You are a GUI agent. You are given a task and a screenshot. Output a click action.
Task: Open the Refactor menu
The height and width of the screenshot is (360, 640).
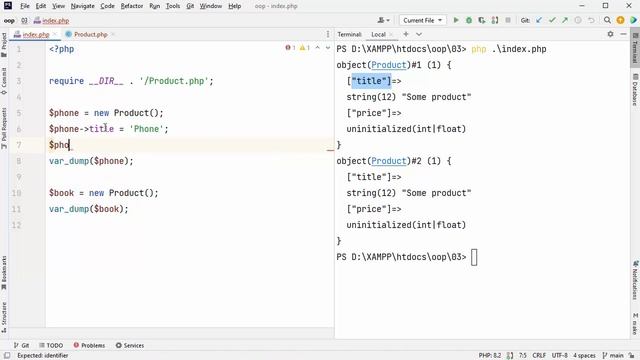tap(132, 6)
